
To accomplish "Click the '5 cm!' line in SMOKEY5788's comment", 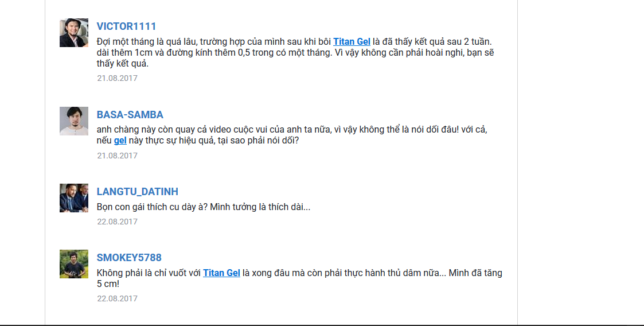I will coord(108,284).
